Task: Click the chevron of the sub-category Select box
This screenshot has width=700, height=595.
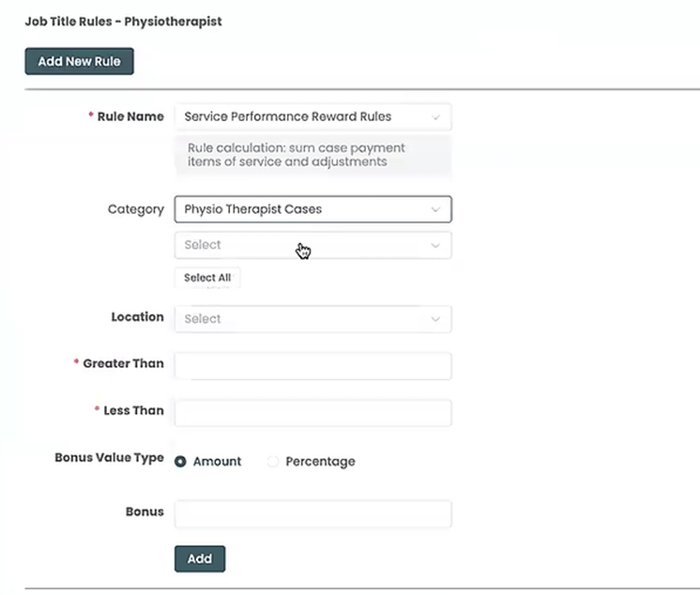Action: click(x=435, y=245)
